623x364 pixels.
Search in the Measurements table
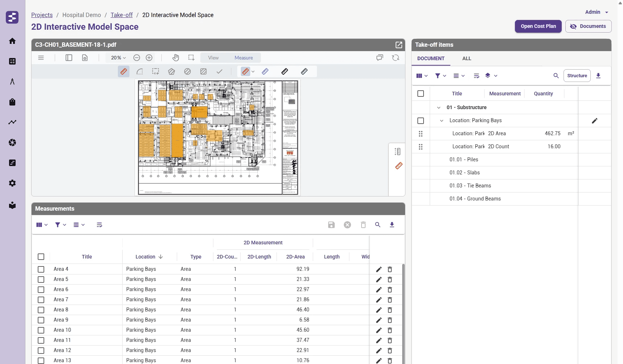[377, 225]
